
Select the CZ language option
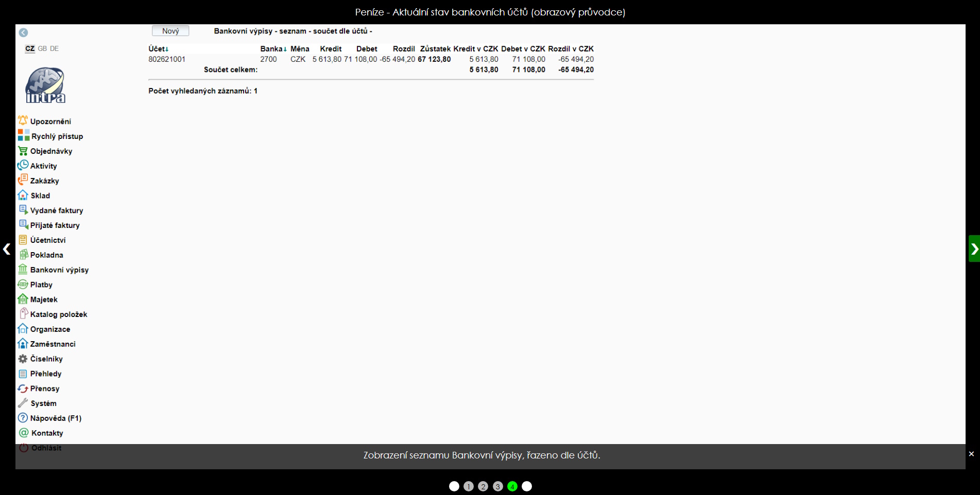coord(30,48)
